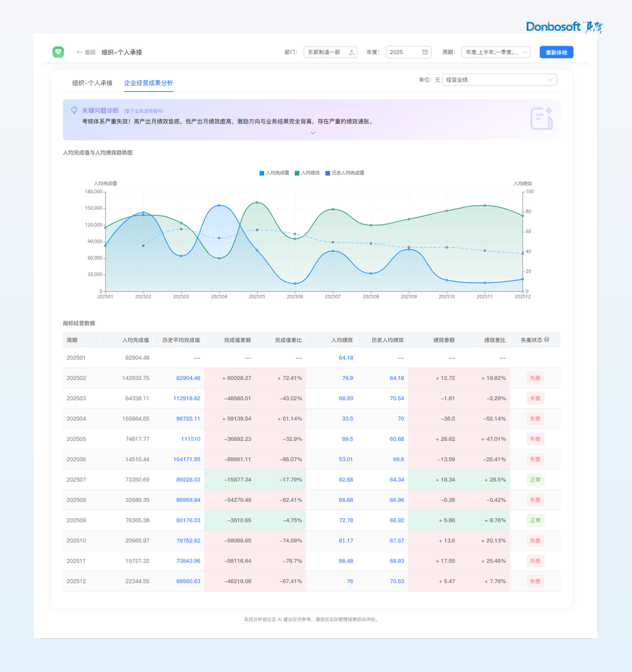Click the help icon next to 失衡状态
Viewport: 632px width, 672px height.
tap(547, 339)
